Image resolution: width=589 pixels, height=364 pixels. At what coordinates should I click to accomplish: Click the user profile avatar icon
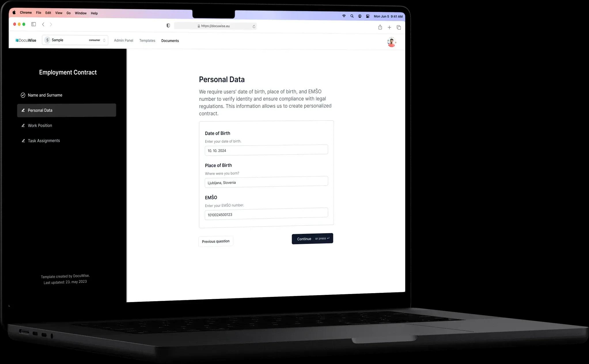pyautogui.click(x=391, y=42)
